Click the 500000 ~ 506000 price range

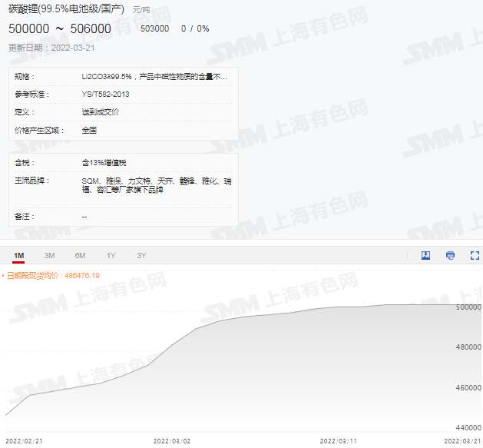[x=60, y=28]
